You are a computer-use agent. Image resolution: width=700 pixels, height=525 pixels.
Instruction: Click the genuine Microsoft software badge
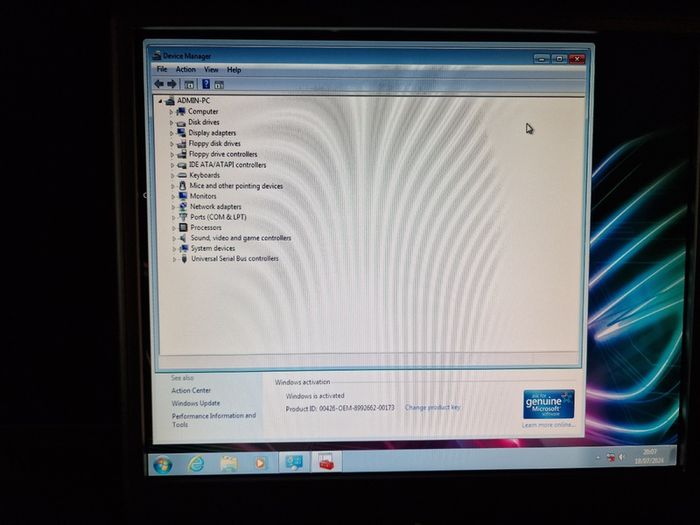549,404
